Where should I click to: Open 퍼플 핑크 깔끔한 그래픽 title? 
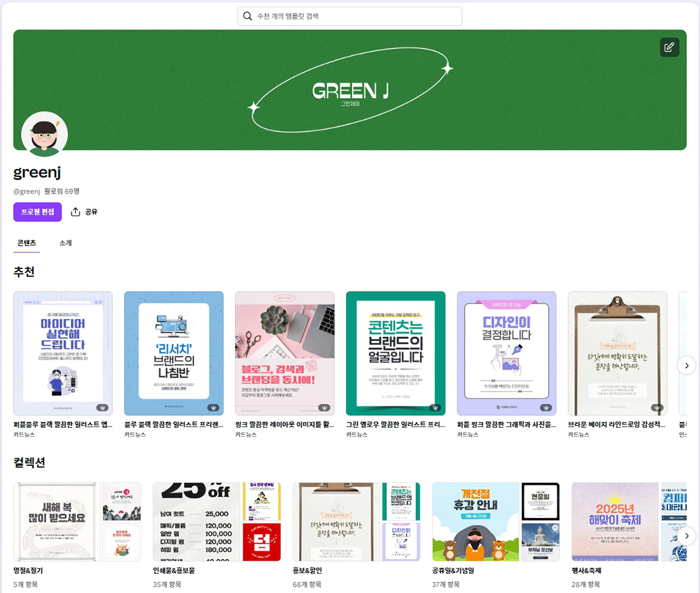click(x=506, y=424)
